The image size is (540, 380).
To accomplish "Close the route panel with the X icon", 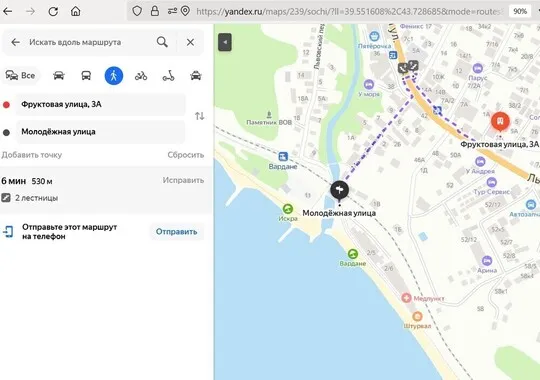I will pyautogui.click(x=190, y=42).
